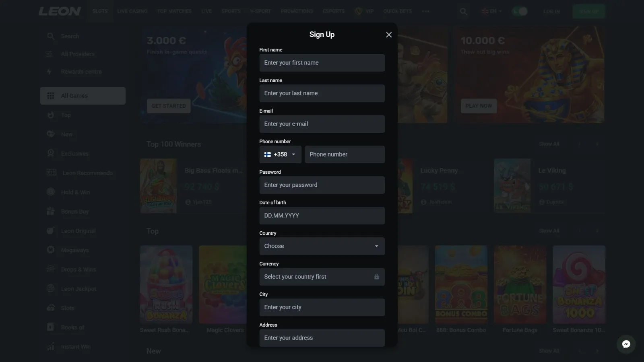Expand the Country Choose dropdown
Image resolution: width=644 pixels, height=362 pixels.
tap(322, 246)
